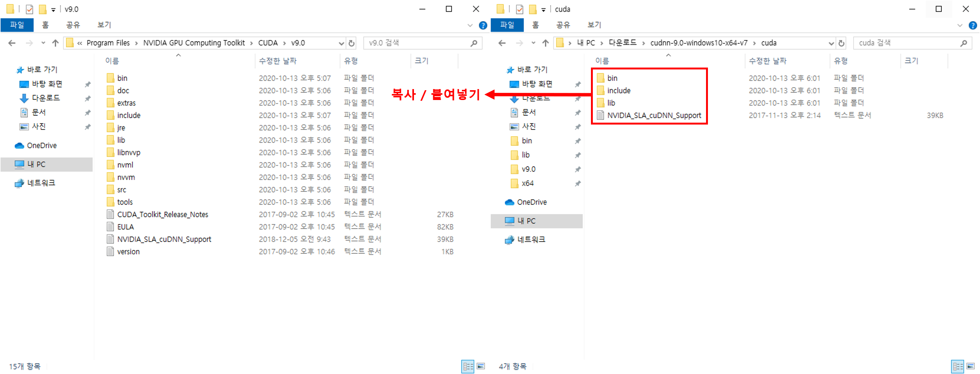980x374 pixels.
Task: Collapse the ribbon using the chevron near Help
Action: (x=470, y=25)
